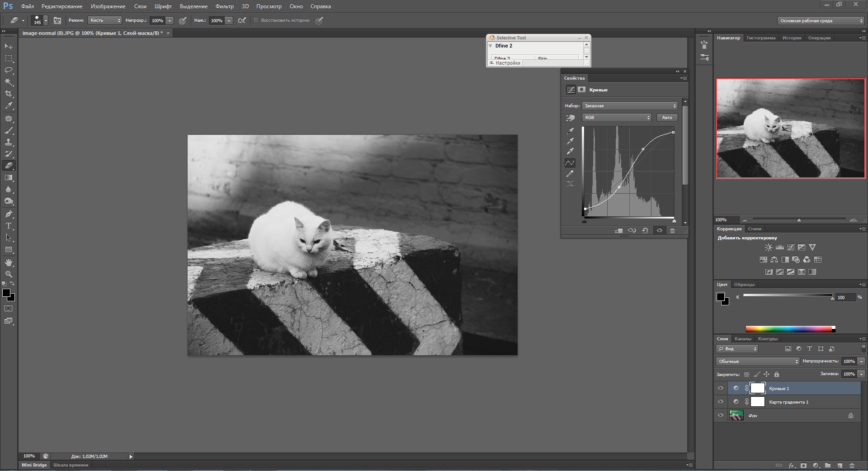Click the Navigator preview thumbnail
Screen dimensions: 868x471
click(790, 128)
